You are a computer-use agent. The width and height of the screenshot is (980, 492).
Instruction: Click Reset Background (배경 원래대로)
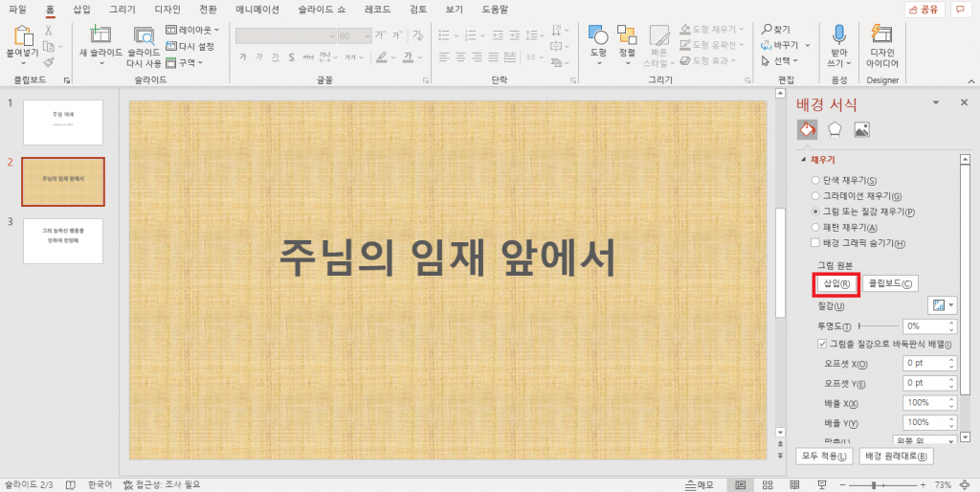coord(896,457)
